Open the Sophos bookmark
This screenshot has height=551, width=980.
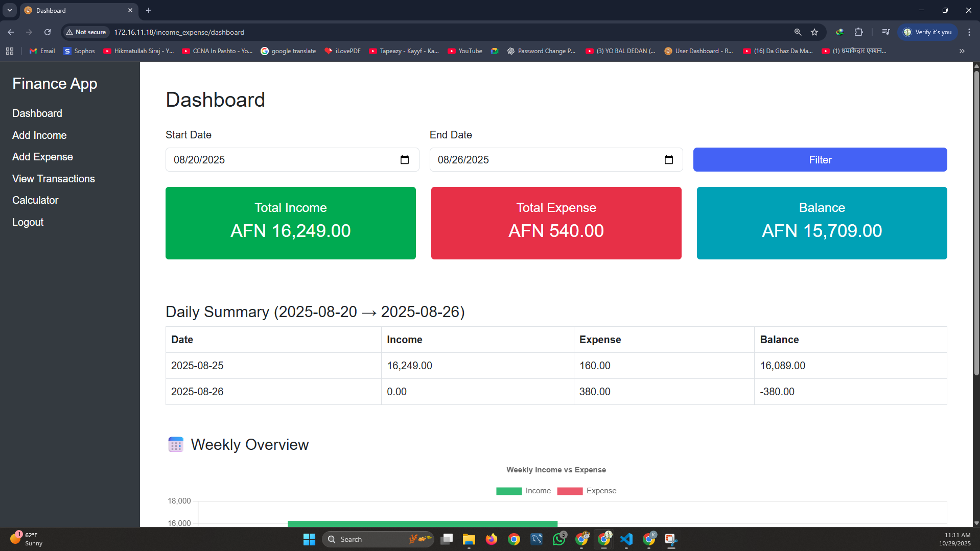[79, 51]
